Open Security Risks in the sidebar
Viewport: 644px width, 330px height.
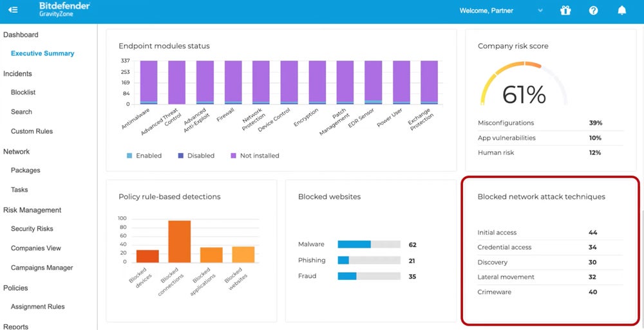click(32, 229)
